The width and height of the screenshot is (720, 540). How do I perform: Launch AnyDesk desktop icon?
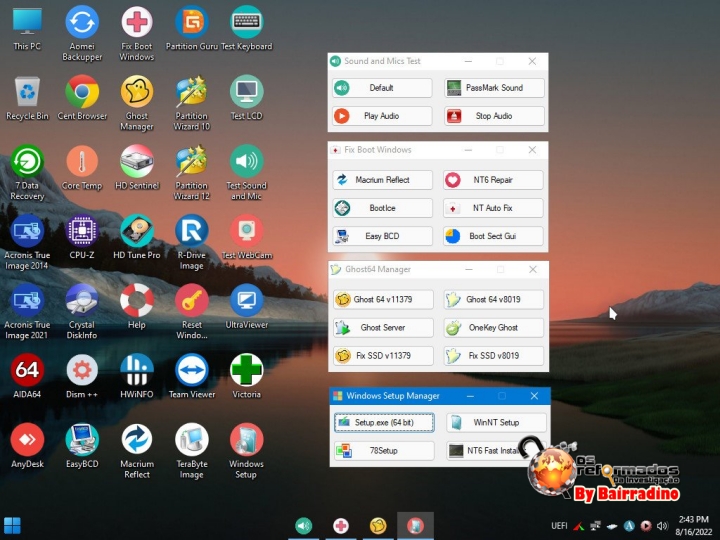(27, 445)
